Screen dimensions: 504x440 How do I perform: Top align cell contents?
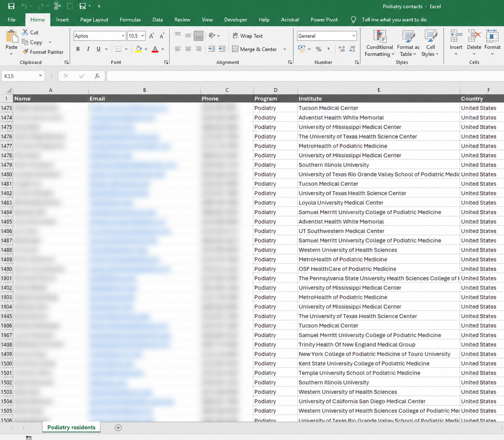(x=178, y=36)
